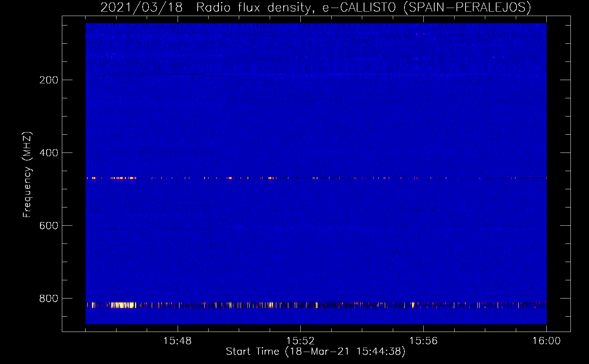
Task: Select the '800' frequency axis label
Action: tap(48, 298)
